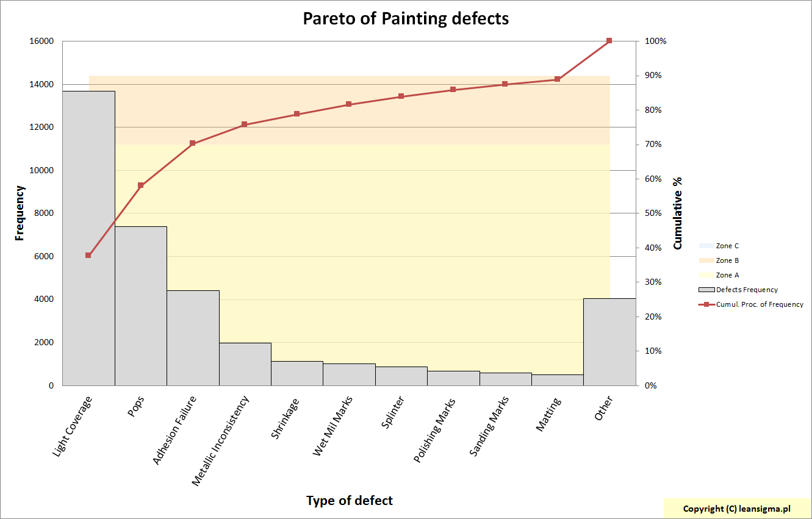Image resolution: width=812 pixels, height=519 pixels.
Task: Click the Zone C legend color swatch
Action: pyautogui.click(x=705, y=246)
